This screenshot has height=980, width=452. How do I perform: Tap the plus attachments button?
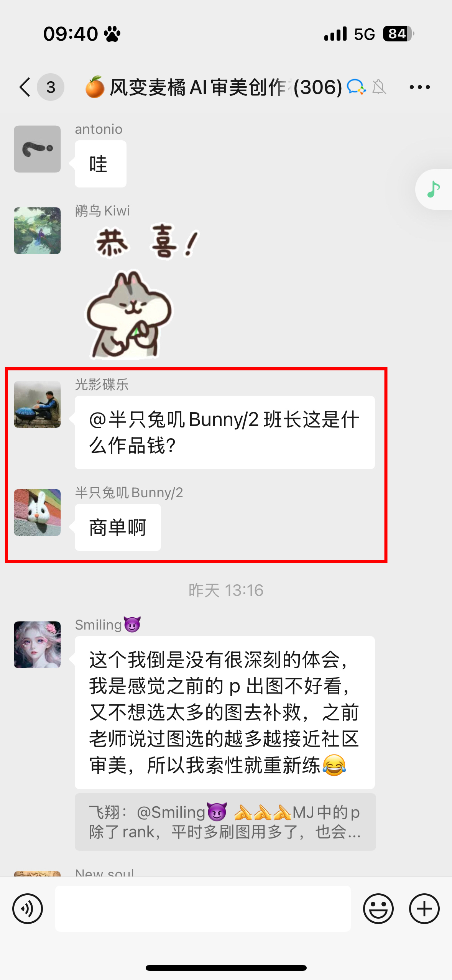(424, 908)
